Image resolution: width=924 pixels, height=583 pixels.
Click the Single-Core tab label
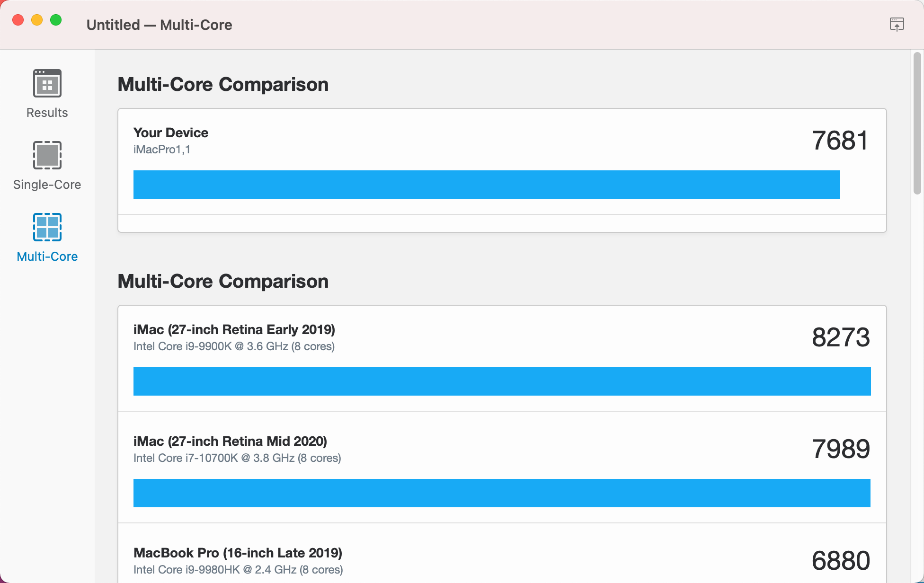47,185
